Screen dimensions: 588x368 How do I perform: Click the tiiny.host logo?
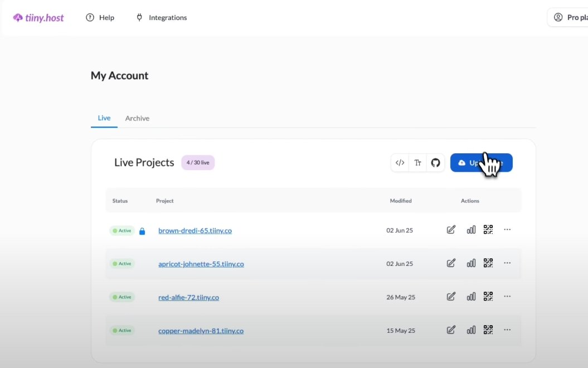click(x=38, y=18)
